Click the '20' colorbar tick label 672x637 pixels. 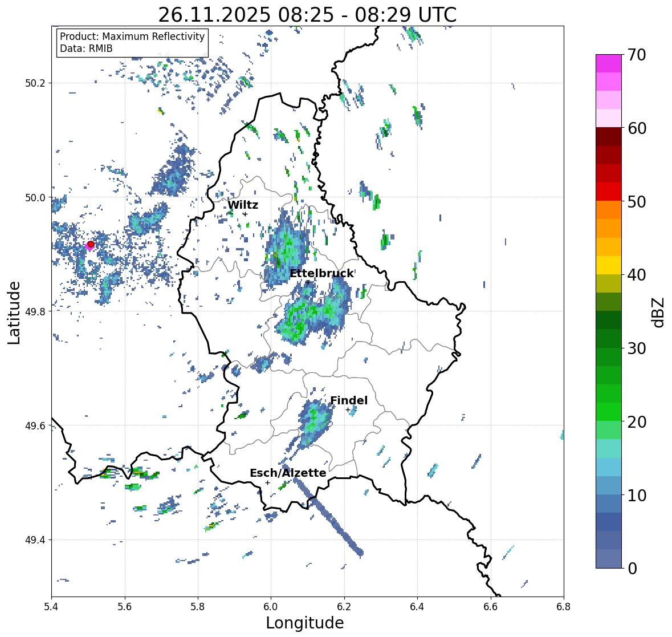coord(637,422)
